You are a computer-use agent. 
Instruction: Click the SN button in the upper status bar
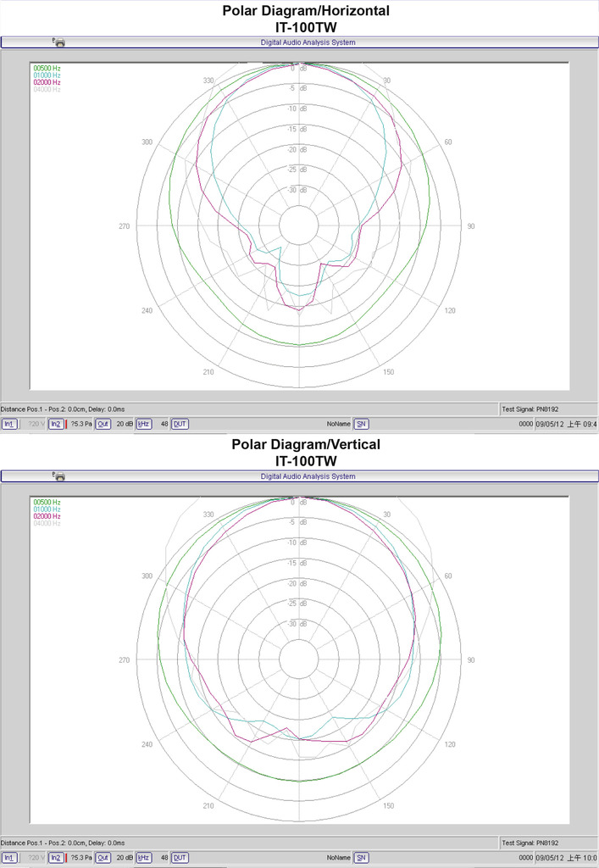pyautogui.click(x=361, y=424)
